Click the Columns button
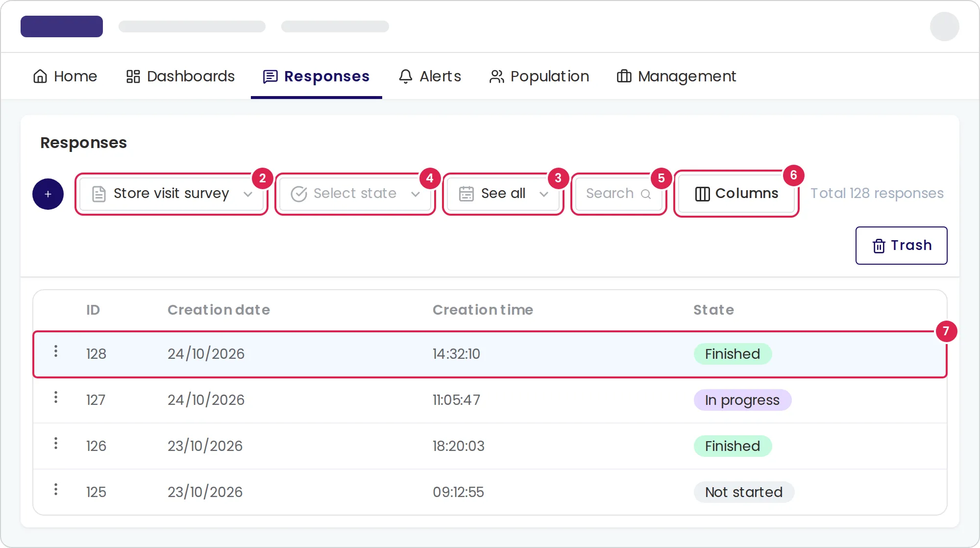This screenshot has height=548, width=980. coord(736,194)
